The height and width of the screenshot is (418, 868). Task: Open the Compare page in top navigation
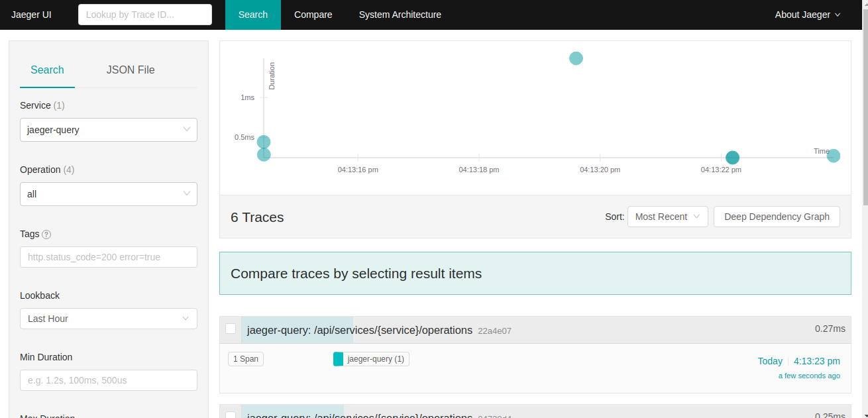[x=313, y=15]
